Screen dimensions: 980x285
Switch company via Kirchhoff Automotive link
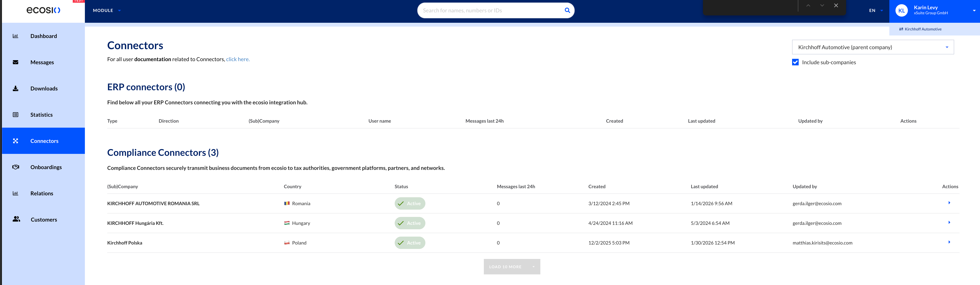[x=920, y=29]
